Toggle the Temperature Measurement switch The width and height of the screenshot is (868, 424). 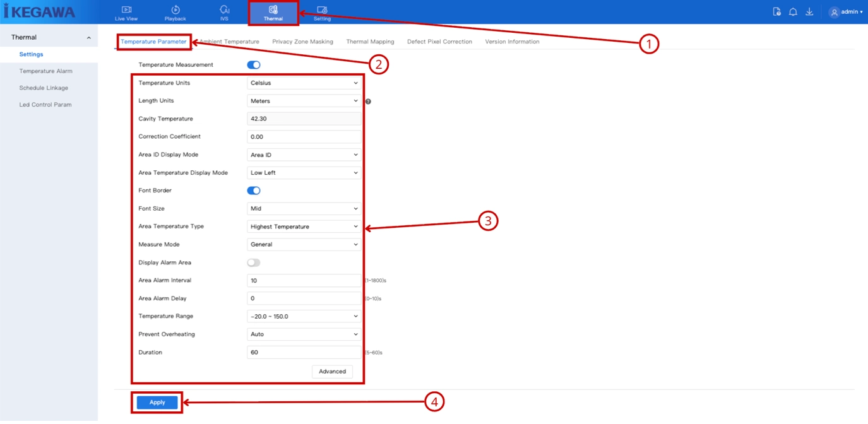click(254, 65)
